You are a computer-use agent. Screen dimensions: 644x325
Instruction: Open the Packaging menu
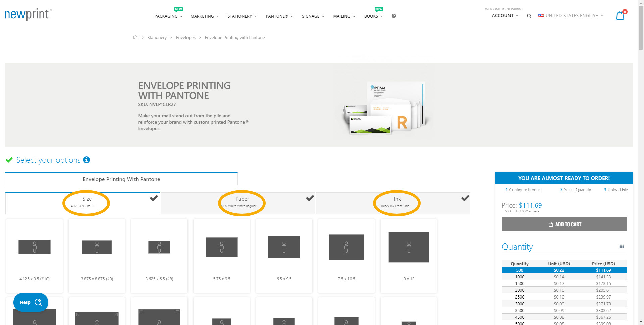click(x=168, y=16)
